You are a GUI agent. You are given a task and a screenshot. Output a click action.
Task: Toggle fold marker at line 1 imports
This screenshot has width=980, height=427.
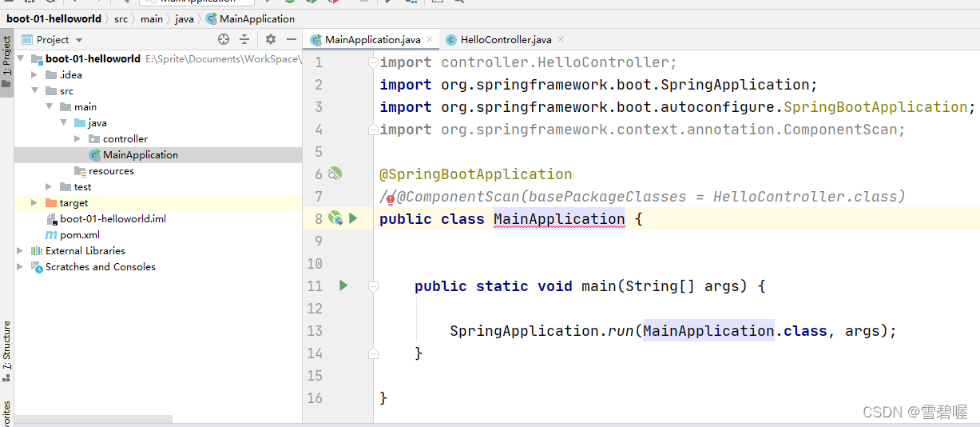pos(372,62)
